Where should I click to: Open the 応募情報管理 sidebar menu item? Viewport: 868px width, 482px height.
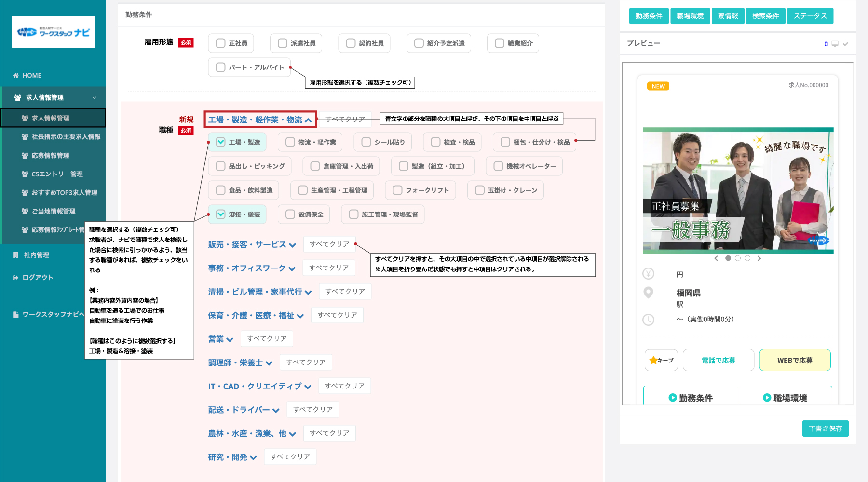pos(50,156)
